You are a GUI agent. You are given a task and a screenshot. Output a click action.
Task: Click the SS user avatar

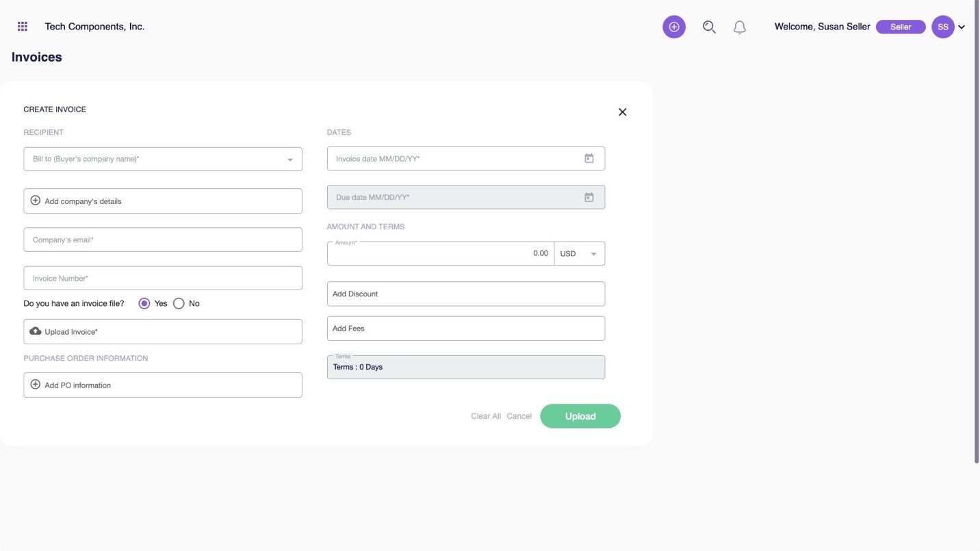pos(942,27)
